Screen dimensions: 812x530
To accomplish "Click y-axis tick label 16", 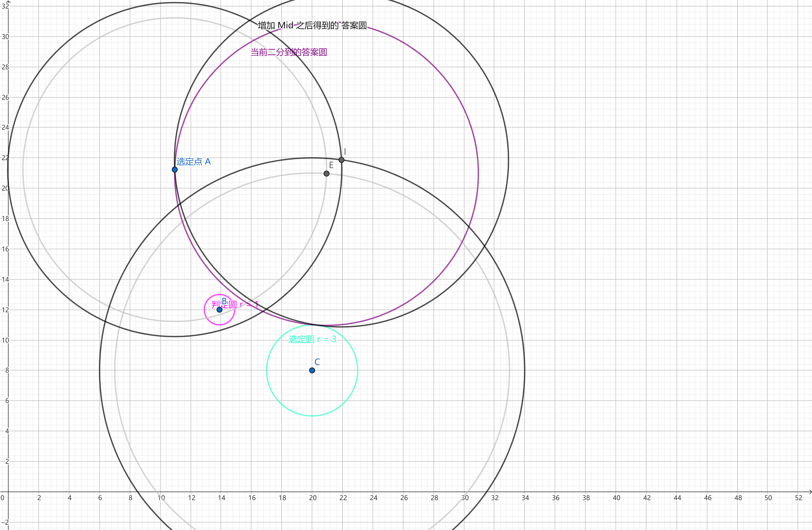I will (5, 249).
